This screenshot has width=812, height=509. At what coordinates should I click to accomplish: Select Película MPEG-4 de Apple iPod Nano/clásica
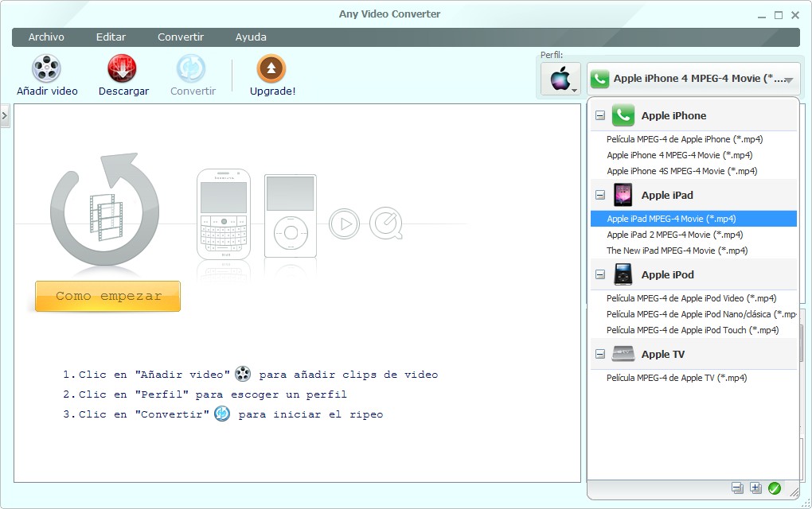point(693,314)
